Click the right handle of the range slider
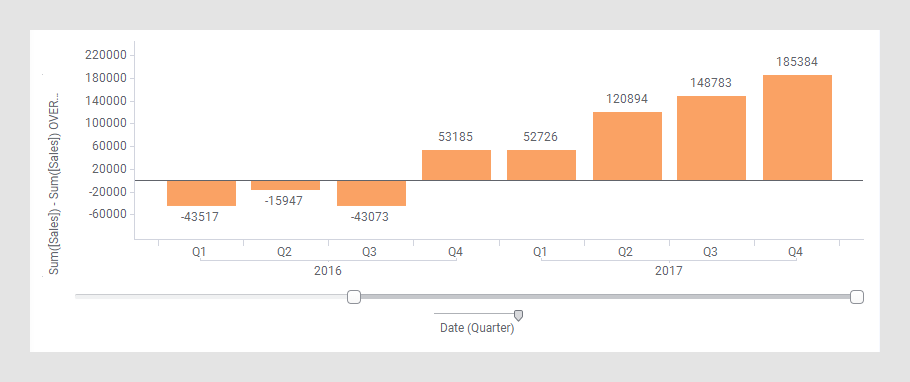 [x=857, y=297]
